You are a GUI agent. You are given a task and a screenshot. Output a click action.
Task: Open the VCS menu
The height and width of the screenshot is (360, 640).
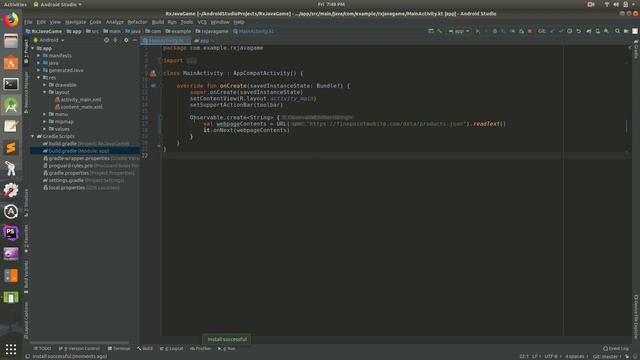pos(202,22)
